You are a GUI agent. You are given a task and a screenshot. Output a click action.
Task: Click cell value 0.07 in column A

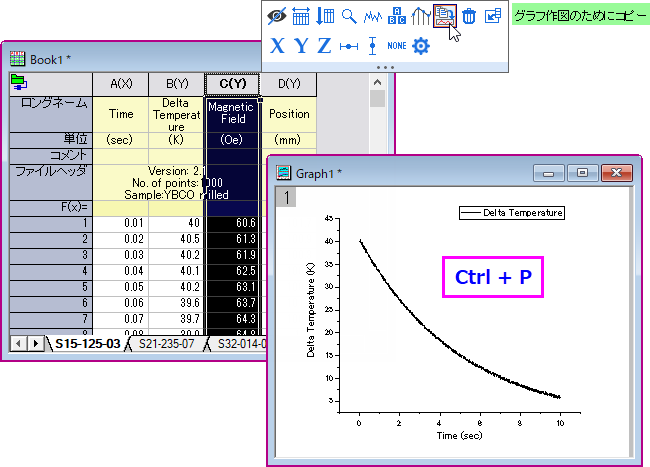point(121,319)
